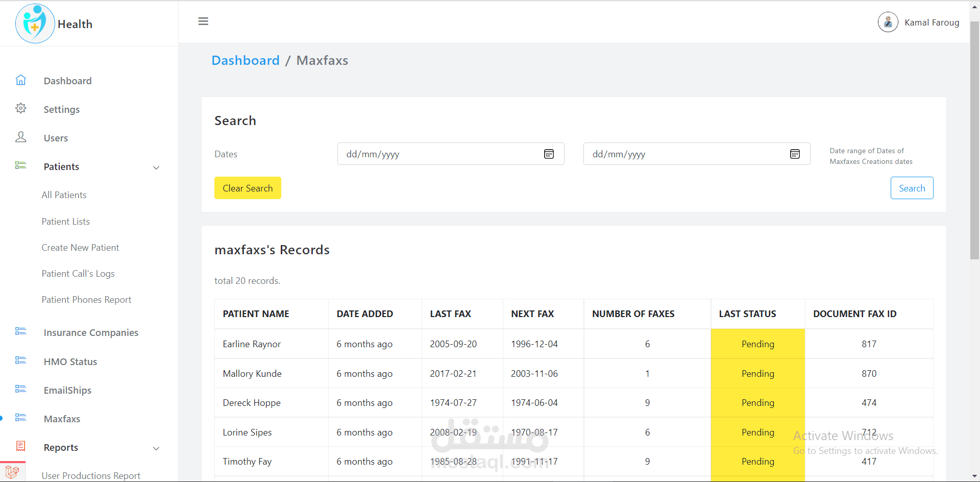This screenshot has width=980, height=482.
Task: Open the Maxfaxs sidebar menu item
Action: point(62,419)
